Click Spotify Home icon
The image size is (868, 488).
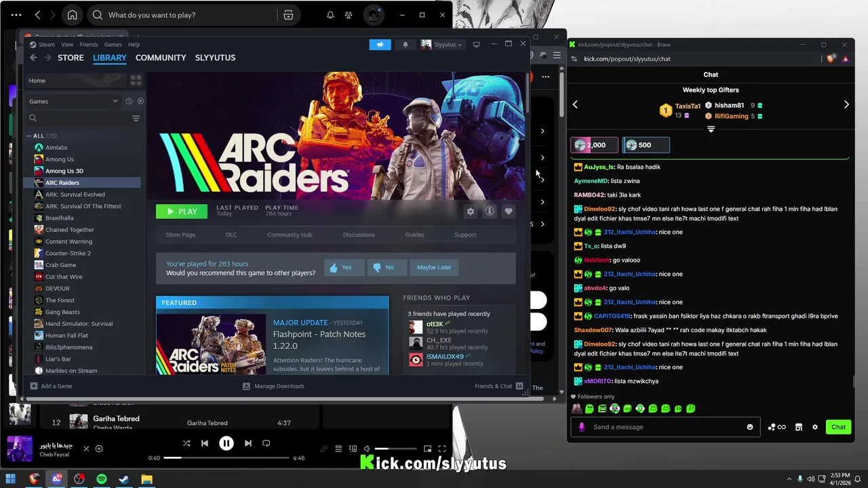[73, 15]
